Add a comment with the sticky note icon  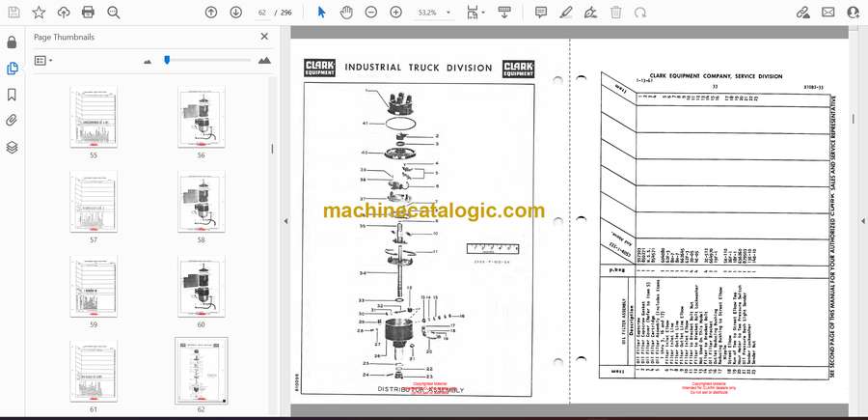(541, 13)
